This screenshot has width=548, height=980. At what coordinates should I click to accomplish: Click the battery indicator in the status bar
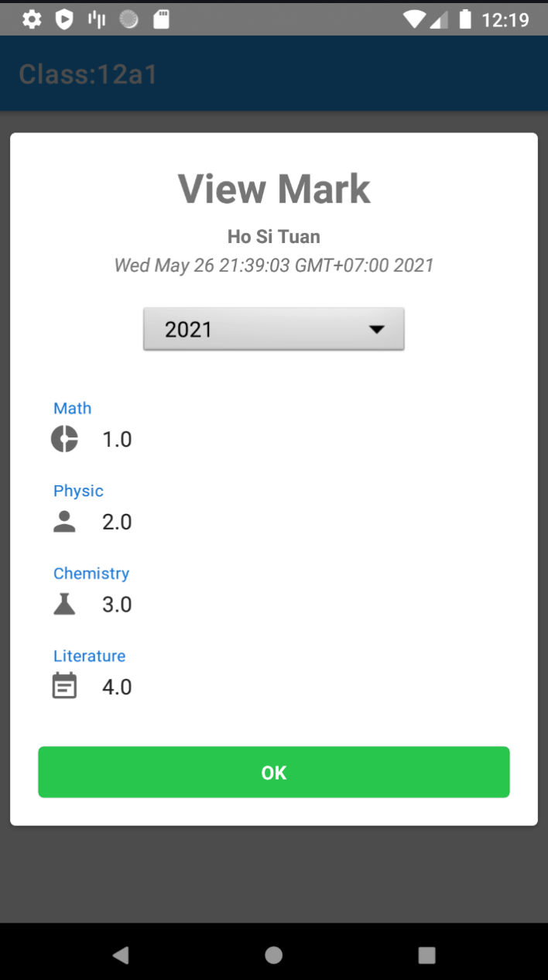pos(465,19)
